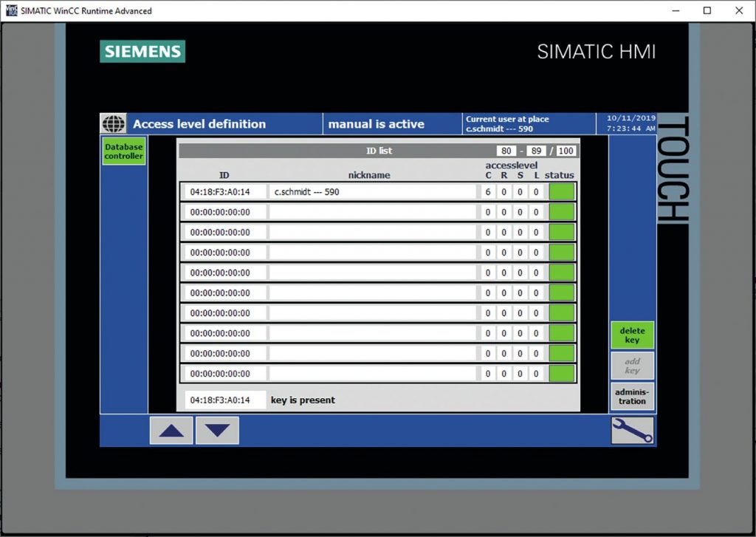
Task: Click the ID list range end value 89
Action: (x=535, y=151)
